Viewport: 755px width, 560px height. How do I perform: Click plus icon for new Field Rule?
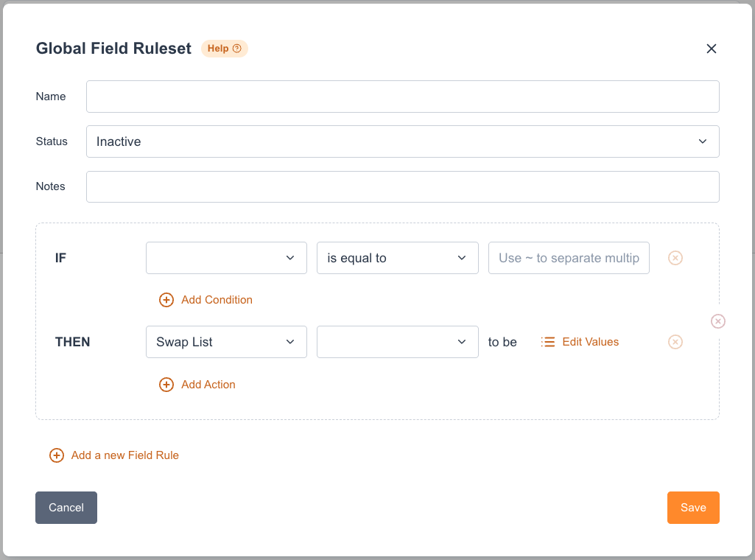click(x=57, y=455)
